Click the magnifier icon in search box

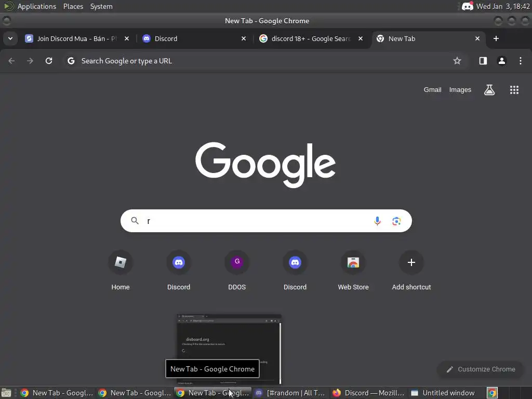click(135, 221)
